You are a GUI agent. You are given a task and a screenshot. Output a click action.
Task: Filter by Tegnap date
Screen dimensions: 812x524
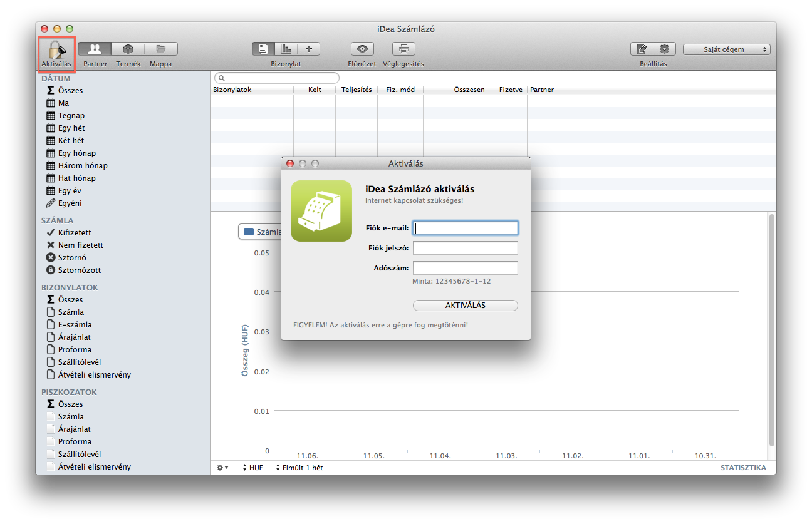(x=65, y=116)
